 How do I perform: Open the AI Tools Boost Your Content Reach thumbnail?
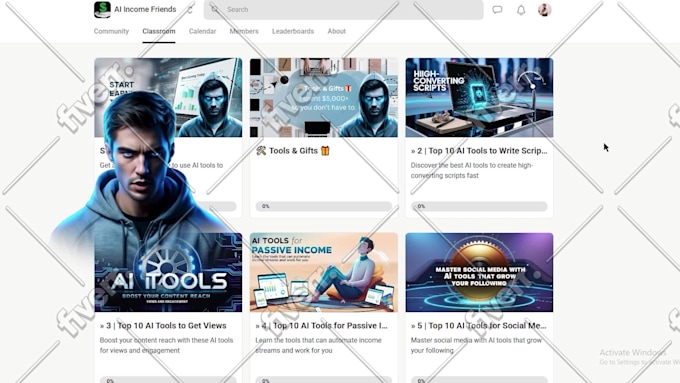(x=168, y=272)
